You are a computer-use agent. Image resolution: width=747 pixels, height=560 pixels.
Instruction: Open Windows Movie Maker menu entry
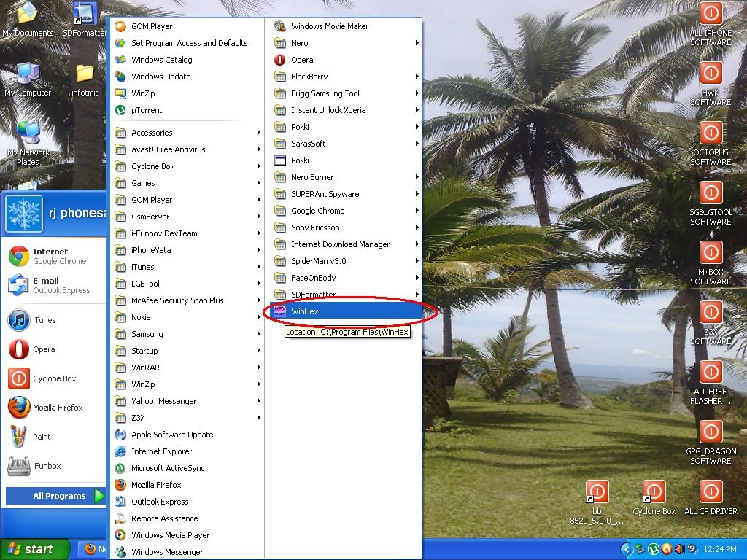tap(346, 26)
